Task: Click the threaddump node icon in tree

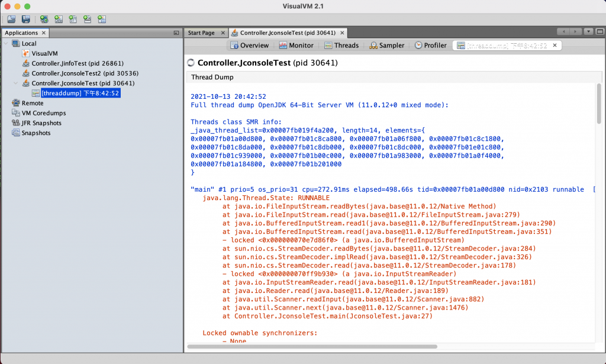Action: pyautogui.click(x=36, y=93)
